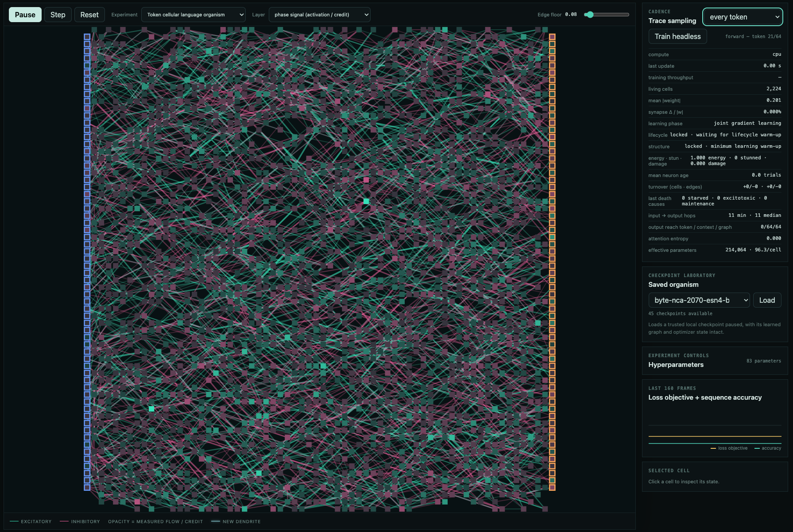Click the accuracy chart legend label
Screen dimensions: 793x532
click(x=771, y=448)
